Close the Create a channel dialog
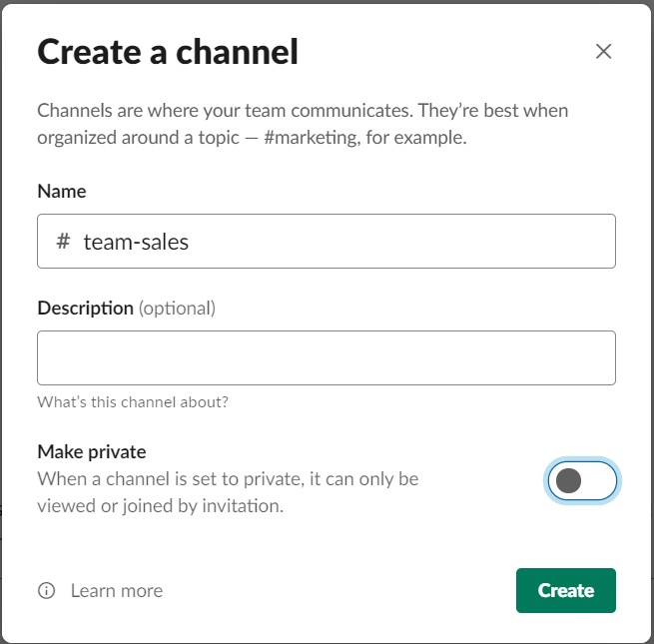Image resolution: width=654 pixels, height=644 pixels. (603, 52)
